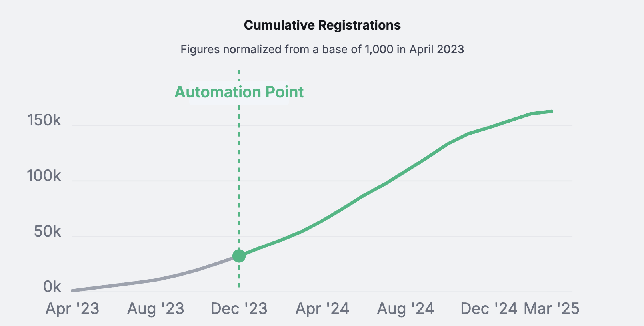The height and width of the screenshot is (326, 644).
Task: Click the Cumulative Registrations chart title
Action: click(322, 25)
